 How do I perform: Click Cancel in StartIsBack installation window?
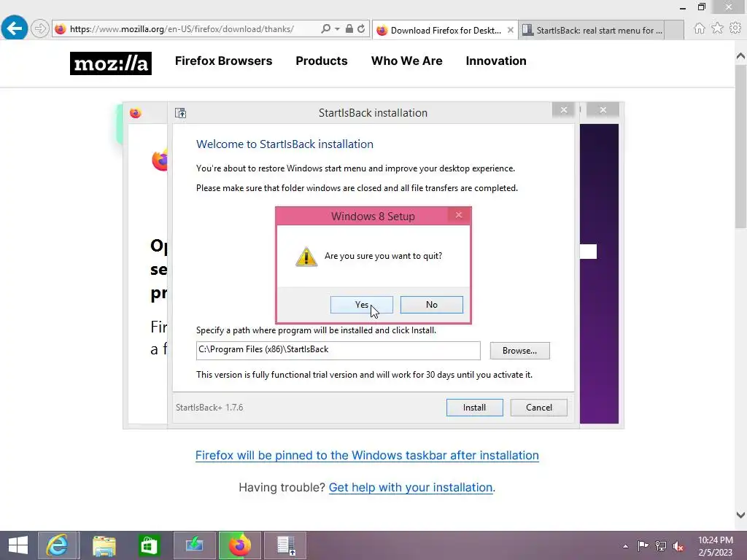539,408
